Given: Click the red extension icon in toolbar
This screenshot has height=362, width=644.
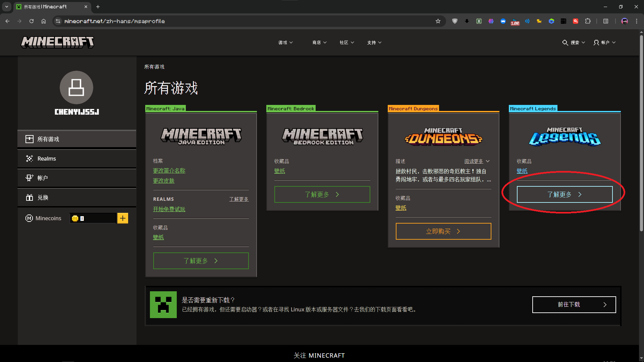Looking at the screenshot, I should click(576, 21).
